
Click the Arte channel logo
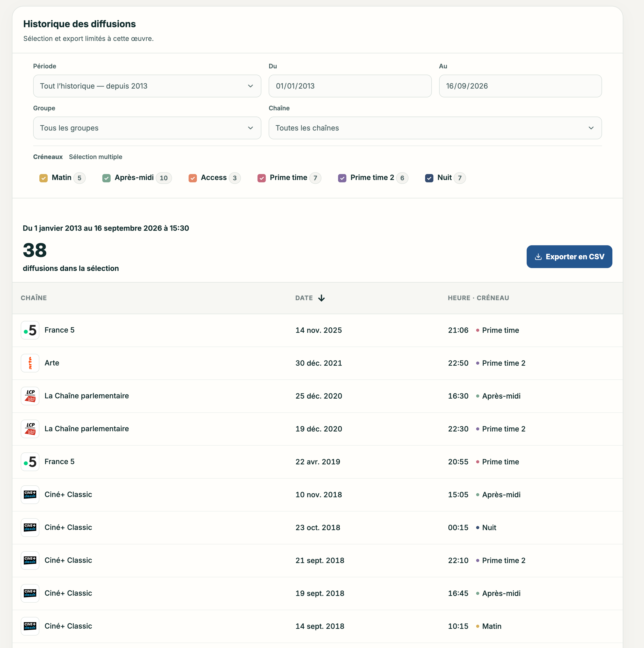point(30,363)
